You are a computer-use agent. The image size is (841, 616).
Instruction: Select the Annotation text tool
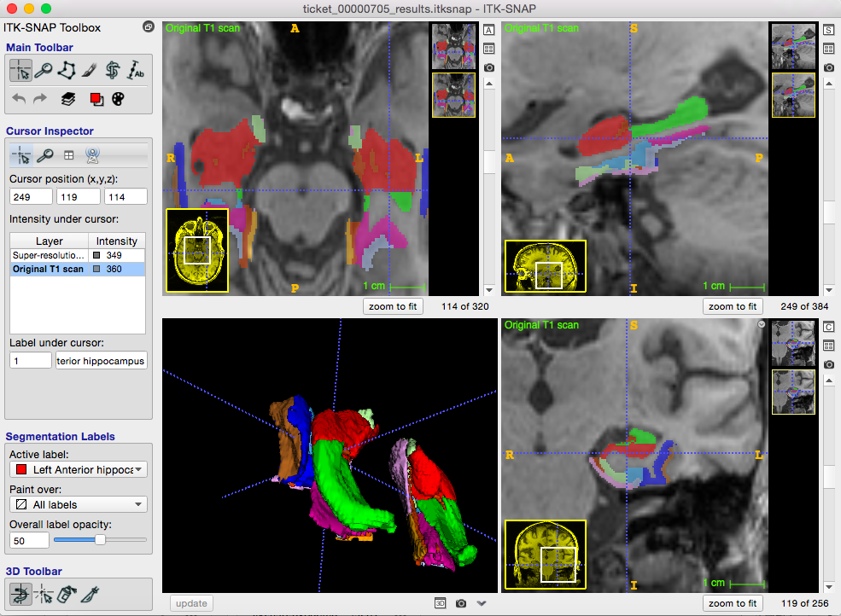click(x=135, y=70)
